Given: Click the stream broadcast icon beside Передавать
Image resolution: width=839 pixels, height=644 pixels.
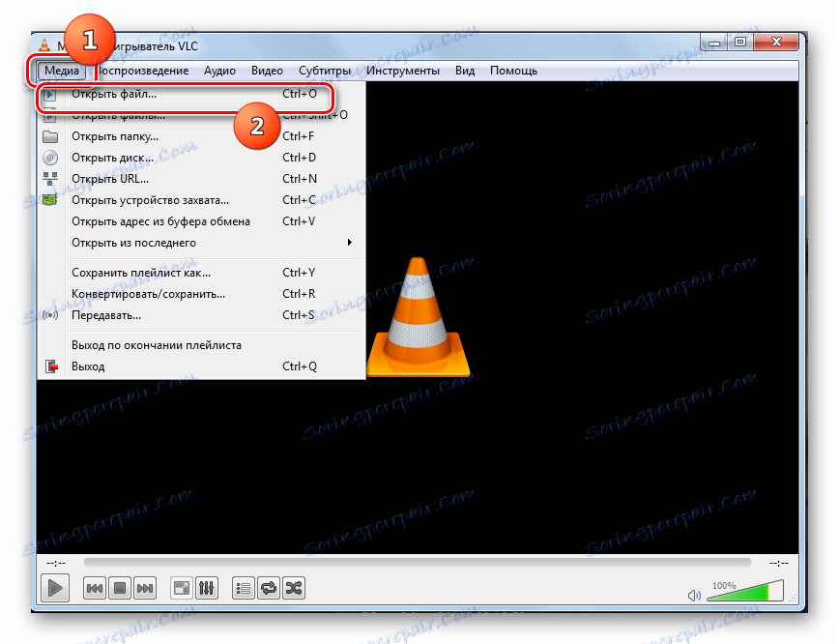Looking at the screenshot, I should coord(50,315).
